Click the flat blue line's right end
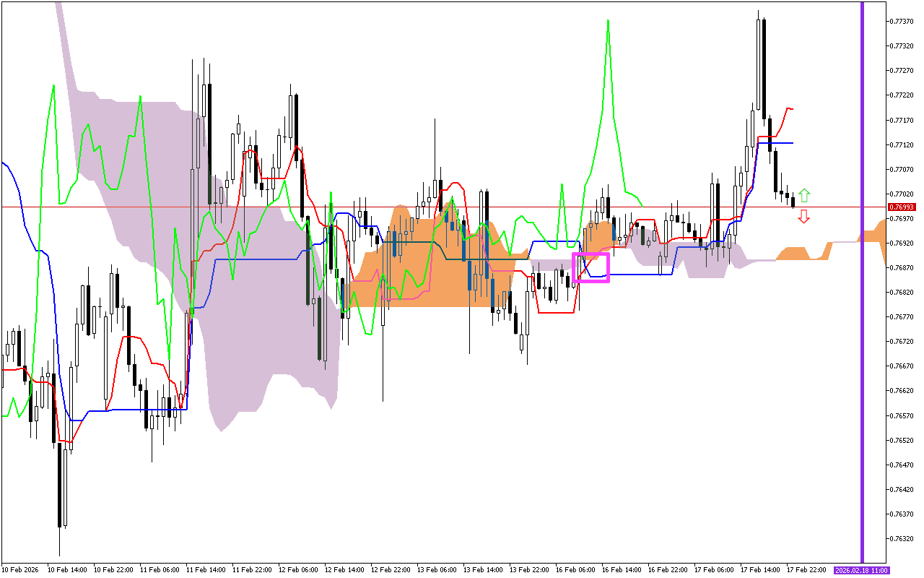 [792, 143]
